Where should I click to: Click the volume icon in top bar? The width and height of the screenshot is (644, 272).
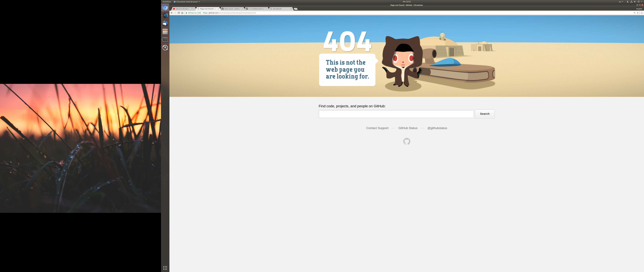point(635,2)
